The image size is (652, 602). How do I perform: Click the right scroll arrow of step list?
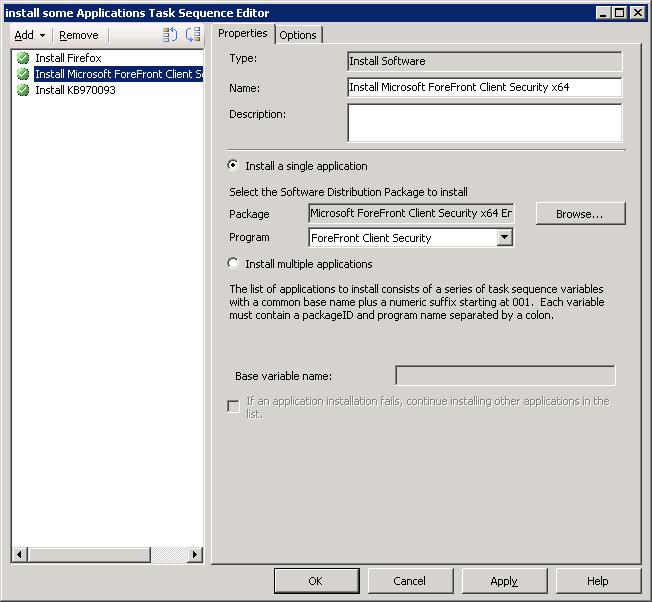(x=195, y=554)
